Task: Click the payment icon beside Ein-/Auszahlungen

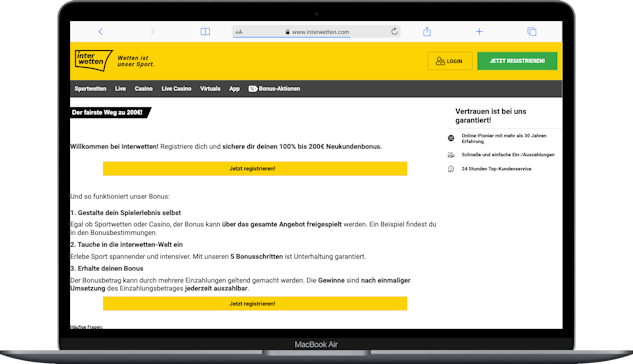Action: click(451, 155)
